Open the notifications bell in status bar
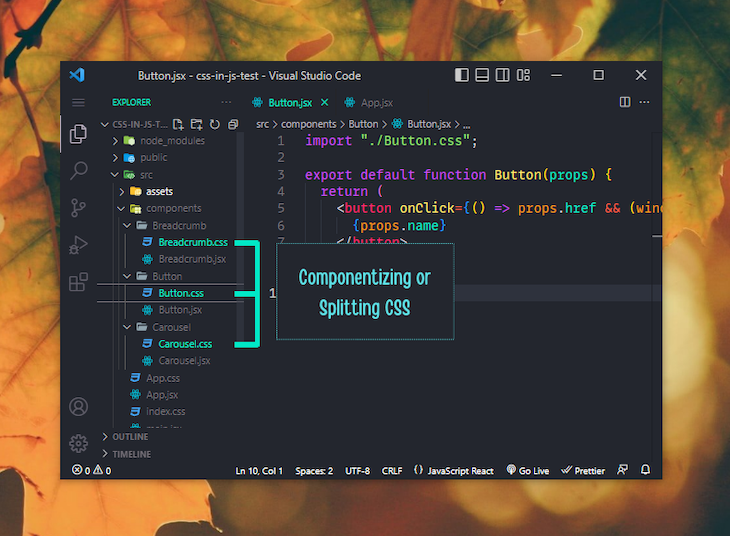The width and height of the screenshot is (730, 536). click(645, 470)
